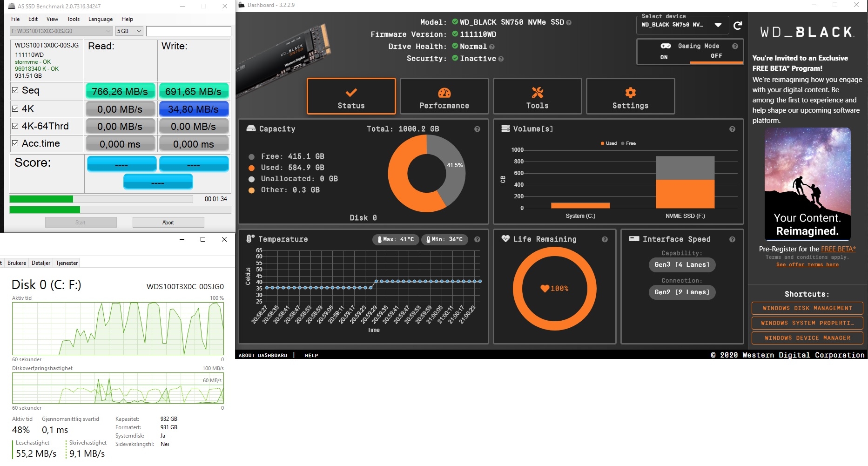Screen dimensions: 868x466
Task: Toggle the Seq benchmark checkbox
Action: pyautogui.click(x=15, y=90)
